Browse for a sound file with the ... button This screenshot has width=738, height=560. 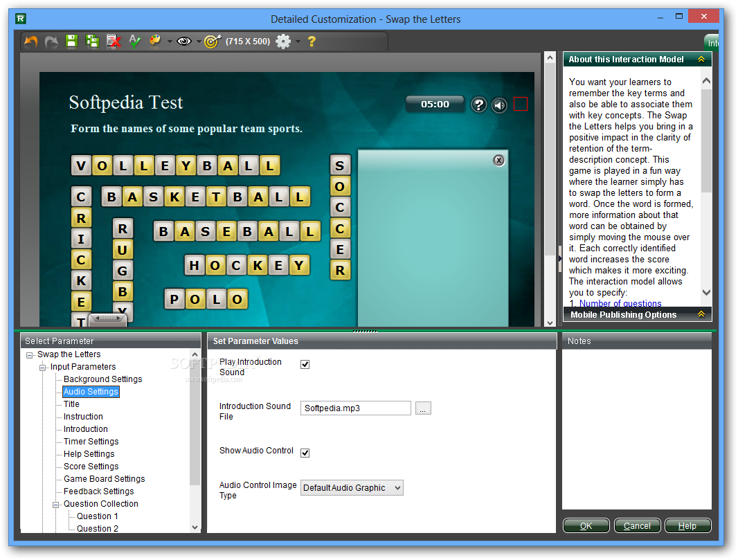coord(423,408)
